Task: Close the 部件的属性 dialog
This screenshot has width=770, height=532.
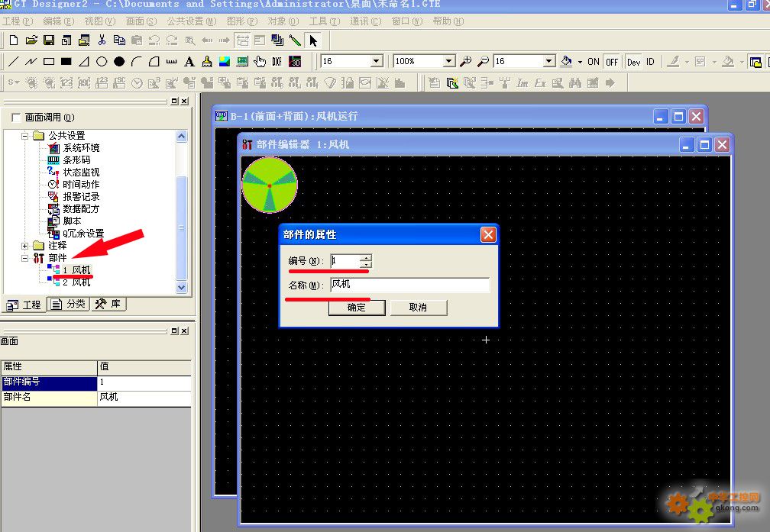Action: (x=488, y=234)
